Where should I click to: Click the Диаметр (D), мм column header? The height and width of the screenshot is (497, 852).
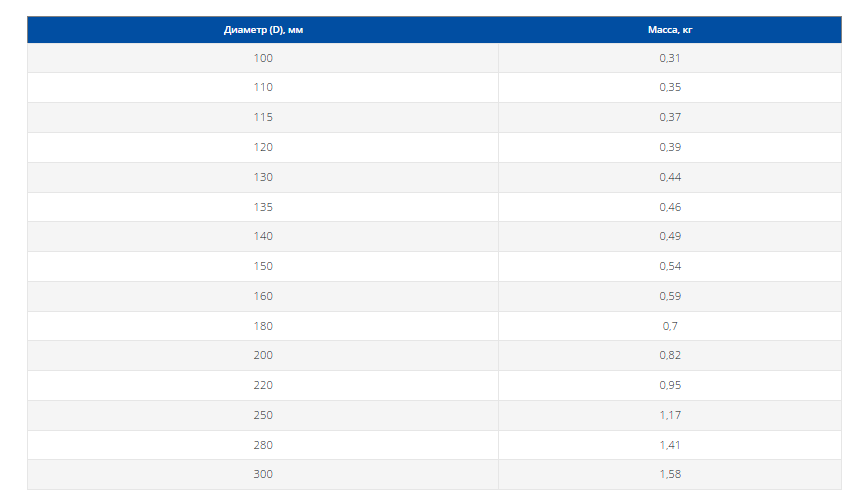[x=263, y=30]
